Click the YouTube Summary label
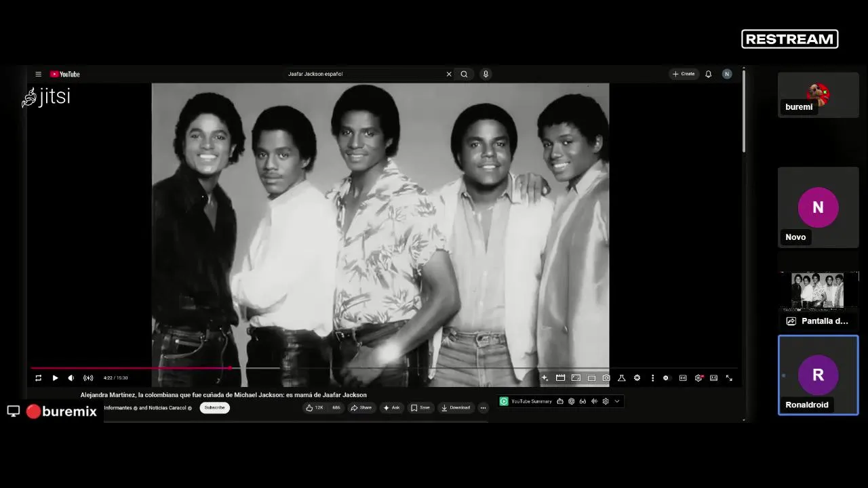This screenshot has width=868, height=488. coord(531,401)
